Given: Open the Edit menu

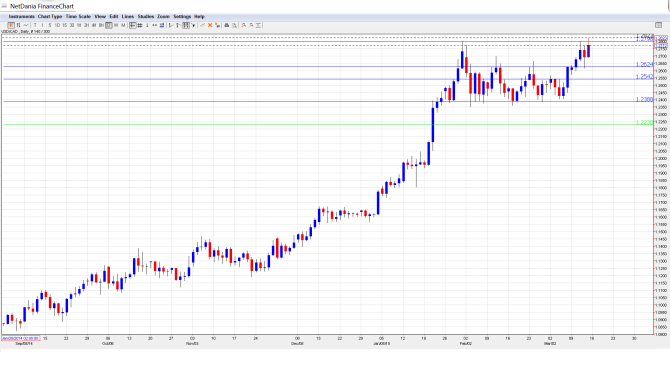Looking at the screenshot, I should click(x=114, y=17).
